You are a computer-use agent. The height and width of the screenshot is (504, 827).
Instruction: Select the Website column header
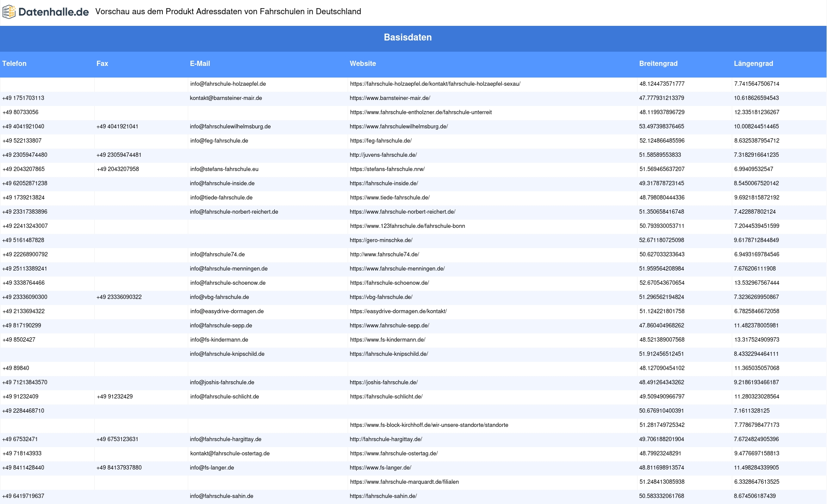coord(363,63)
